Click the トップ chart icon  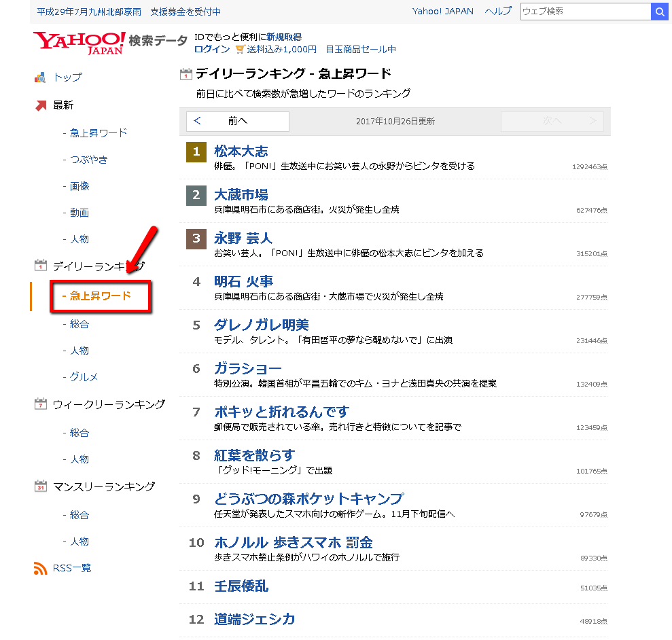coord(40,77)
